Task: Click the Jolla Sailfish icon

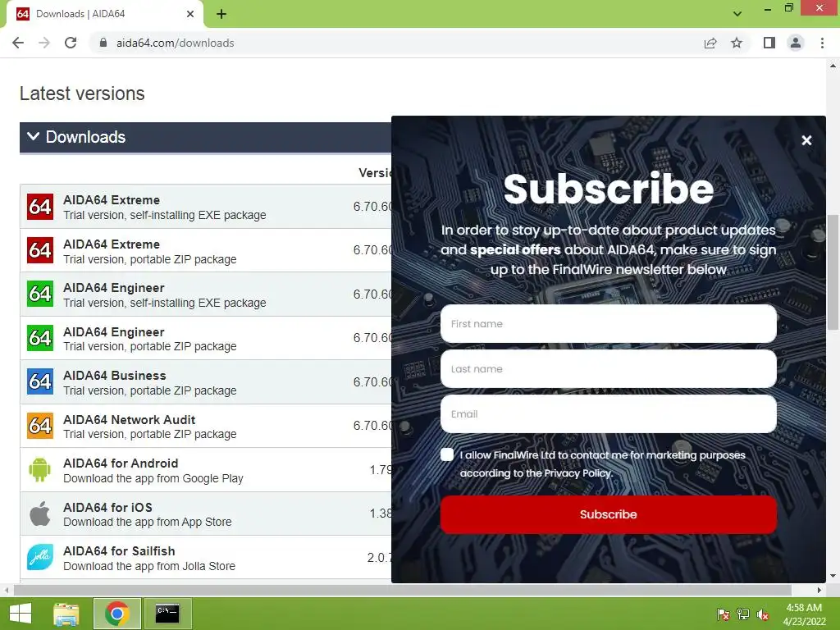Action: pyautogui.click(x=40, y=557)
